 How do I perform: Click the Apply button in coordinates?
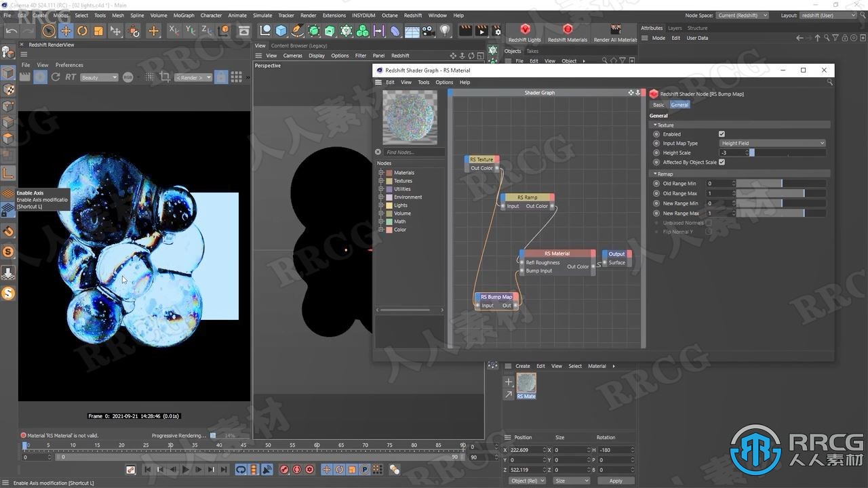[615, 481]
